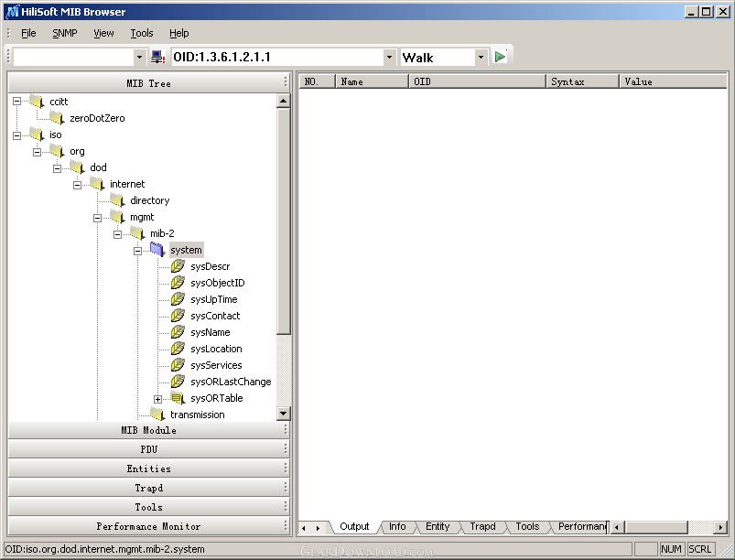
Task: Open the Tools menu
Action: tap(142, 33)
